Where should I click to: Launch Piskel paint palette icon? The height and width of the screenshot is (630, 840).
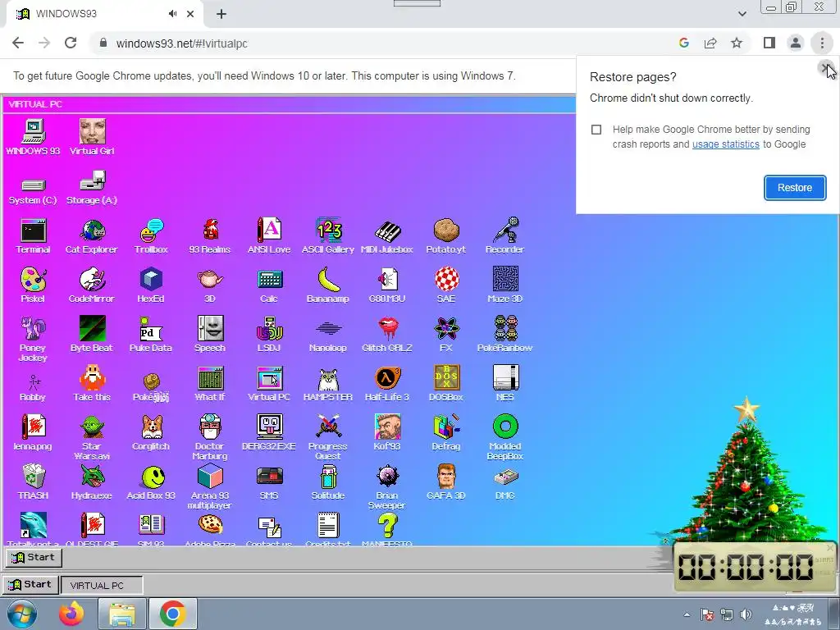point(33,285)
